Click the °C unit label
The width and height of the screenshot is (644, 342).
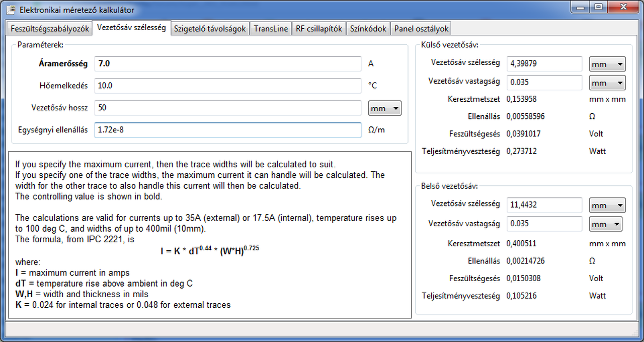(372, 86)
